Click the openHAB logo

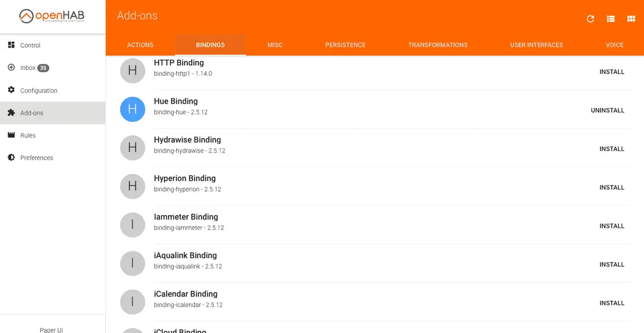click(52, 17)
